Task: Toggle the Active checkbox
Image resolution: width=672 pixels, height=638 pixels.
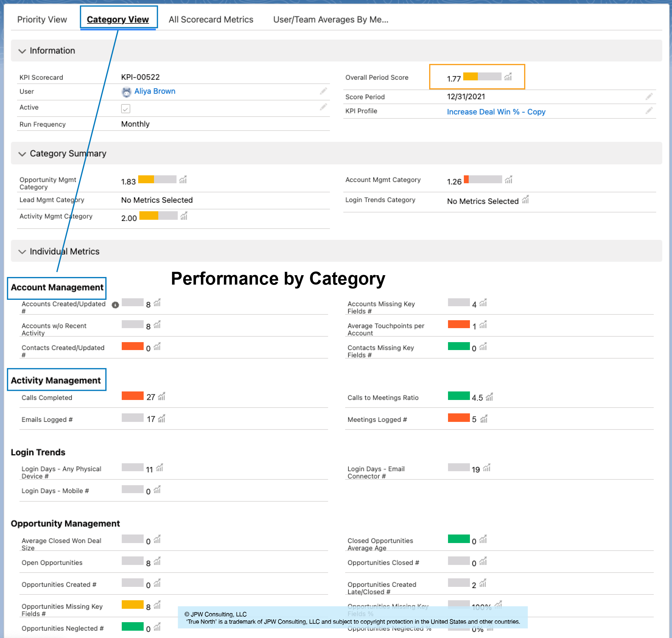Action: (125, 109)
